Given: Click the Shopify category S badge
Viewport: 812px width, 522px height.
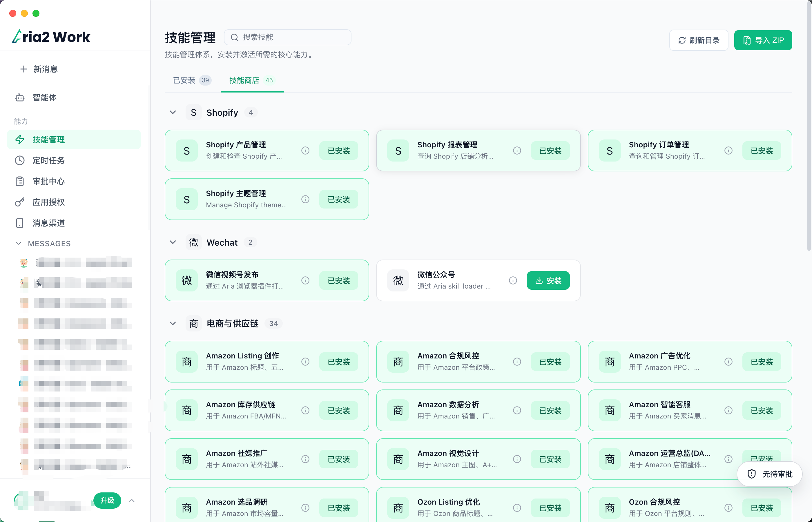Looking at the screenshot, I should pos(193,112).
